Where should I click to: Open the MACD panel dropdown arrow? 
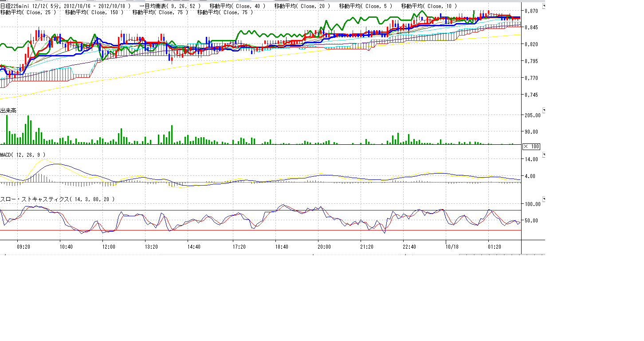[544, 155]
